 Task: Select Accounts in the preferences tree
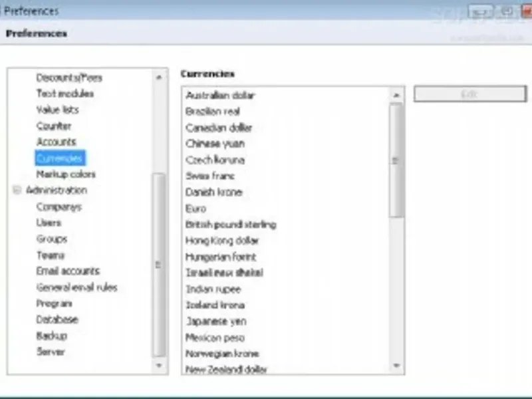pos(57,142)
